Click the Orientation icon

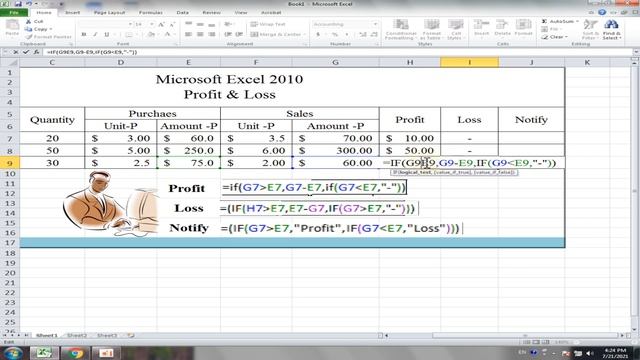coord(229,24)
